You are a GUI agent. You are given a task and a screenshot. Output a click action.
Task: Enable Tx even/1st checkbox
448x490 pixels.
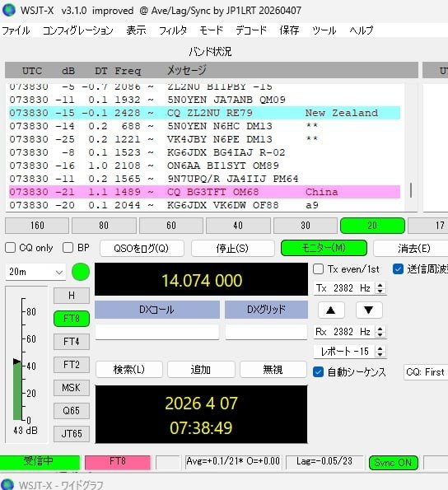pyautogui.click(x=318, y=269)
